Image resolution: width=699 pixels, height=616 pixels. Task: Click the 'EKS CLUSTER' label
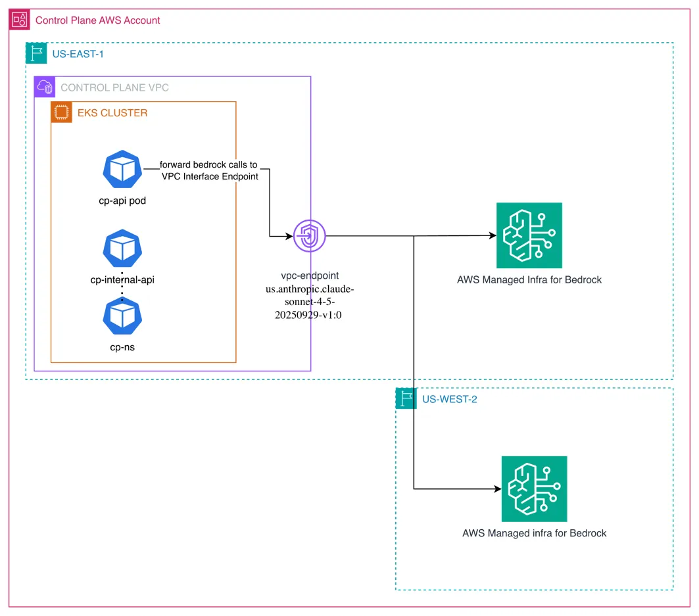[112, 113]
